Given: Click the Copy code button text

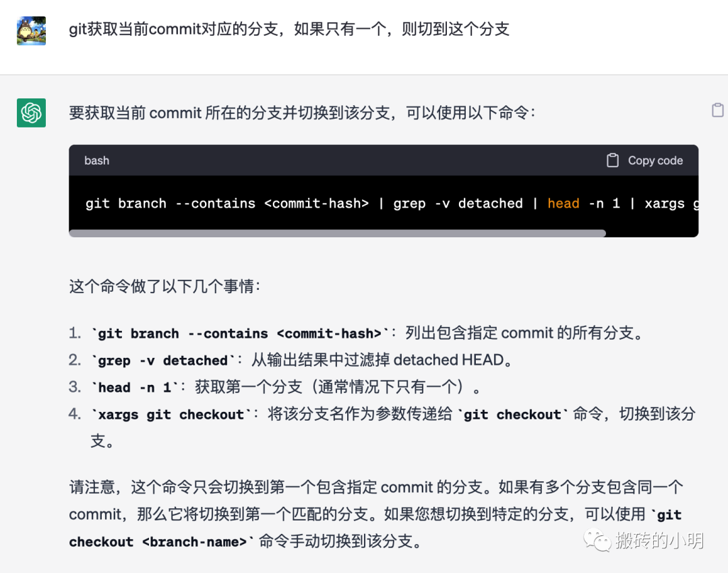Looking at the screenshot, I should pyautogui.click(x=655, y=160).
